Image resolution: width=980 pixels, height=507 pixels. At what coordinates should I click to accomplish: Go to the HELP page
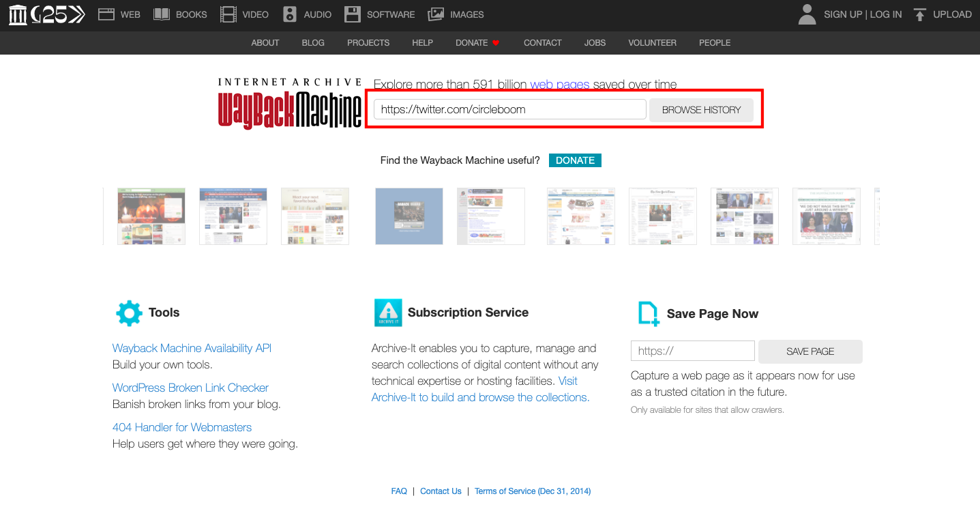point(422,42)
